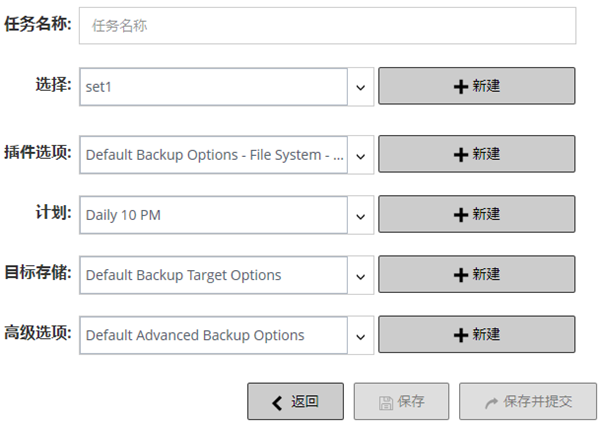Open the 插件选项 dropdown chevron
604x426 pixels.
361,155
